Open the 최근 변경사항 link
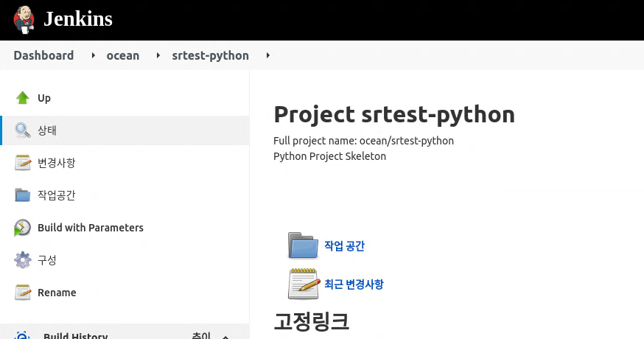This screenshot has width=644, height=339. (x=354, y=284)
